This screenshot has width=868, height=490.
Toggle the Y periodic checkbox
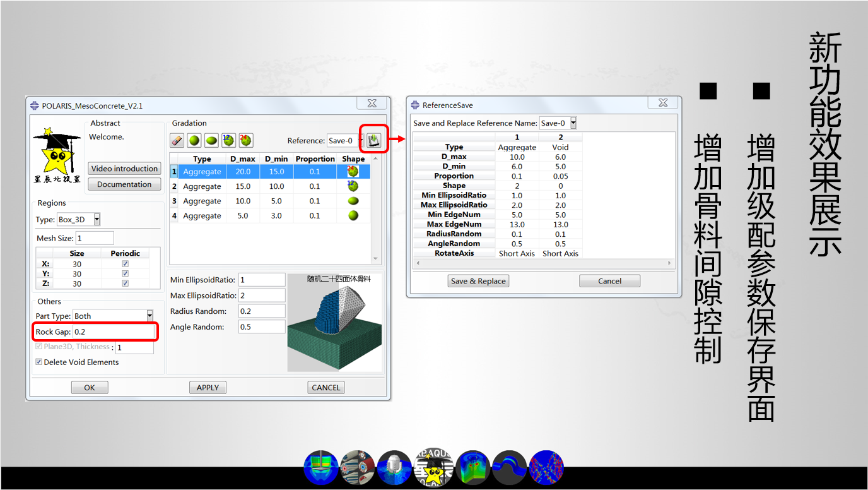tap(125, 274)
